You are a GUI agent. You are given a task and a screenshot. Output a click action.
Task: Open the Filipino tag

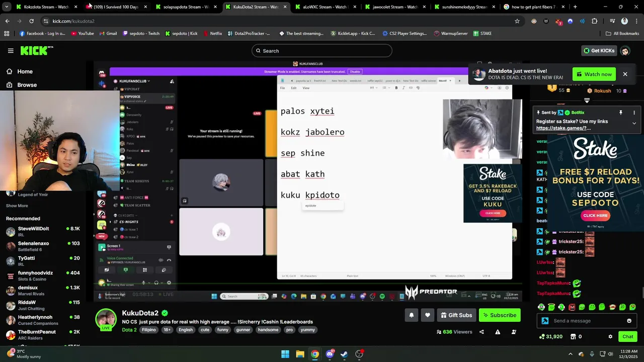pos(149,330)
